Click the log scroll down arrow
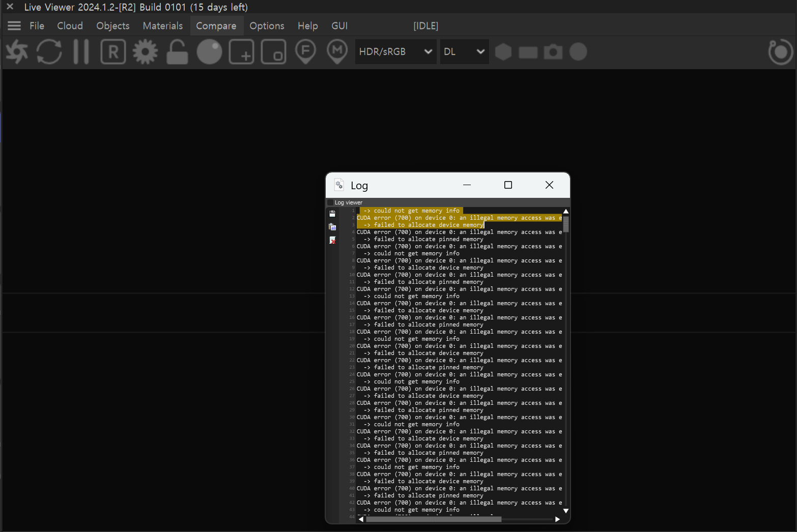The image size is (797, 532). (x=566, y=511)
